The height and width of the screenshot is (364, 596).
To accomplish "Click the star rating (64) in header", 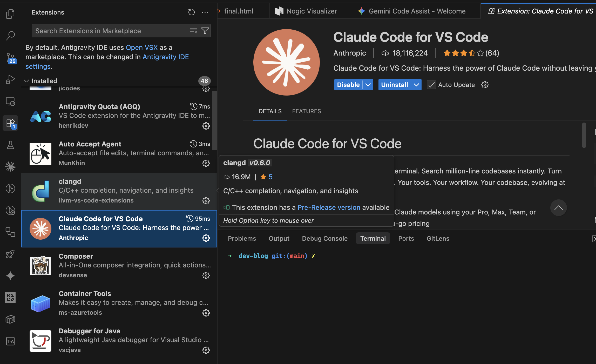I will [x=471, y=53].
